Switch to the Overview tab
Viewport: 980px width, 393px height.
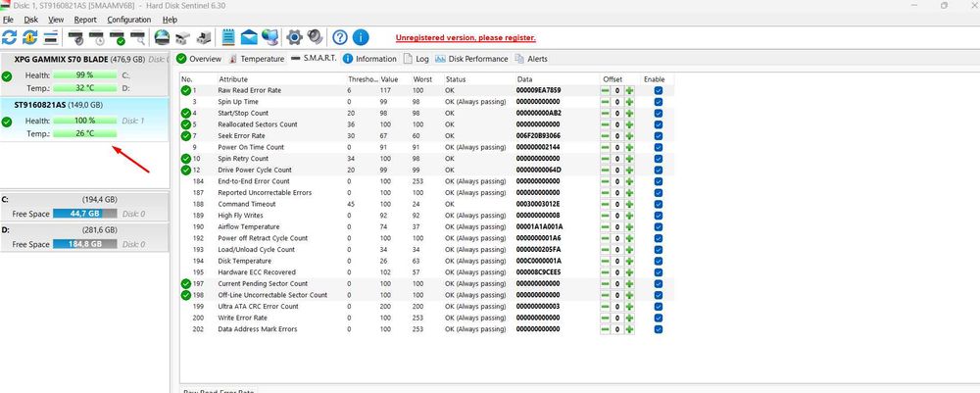click(199, 59)
